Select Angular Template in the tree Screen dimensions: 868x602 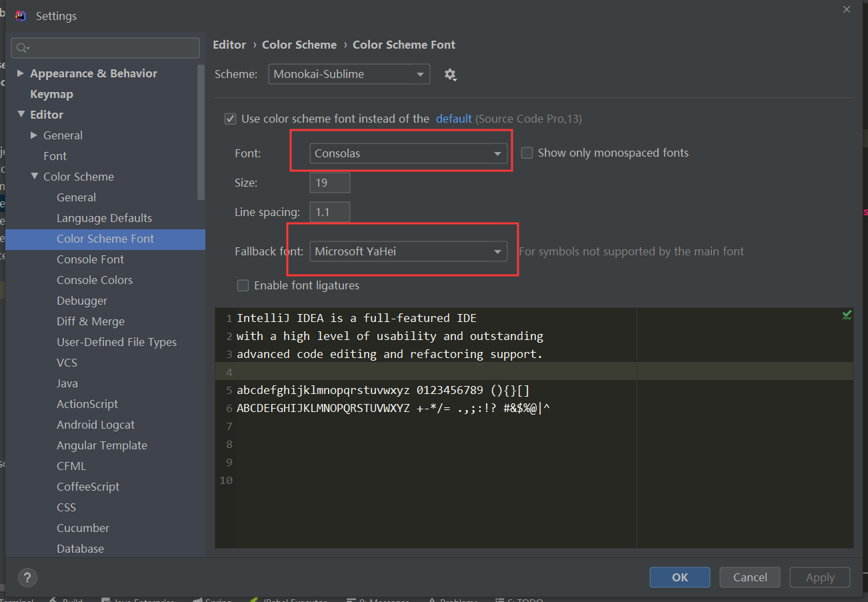(x=102, y=445)
